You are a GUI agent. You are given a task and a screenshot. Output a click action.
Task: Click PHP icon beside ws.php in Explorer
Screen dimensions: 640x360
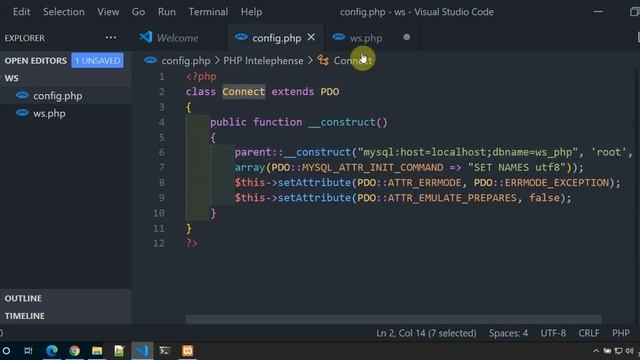coord(22,113)
